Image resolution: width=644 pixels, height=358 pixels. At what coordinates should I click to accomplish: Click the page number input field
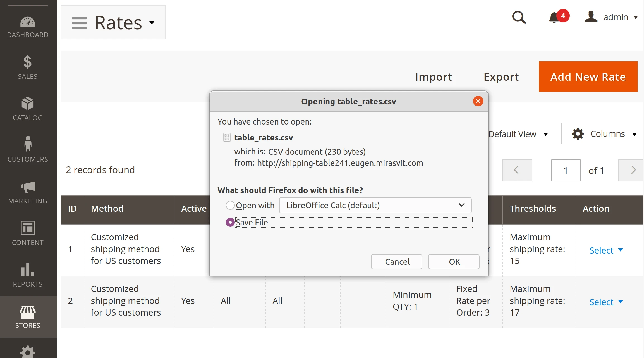click(x=566, y=170)
